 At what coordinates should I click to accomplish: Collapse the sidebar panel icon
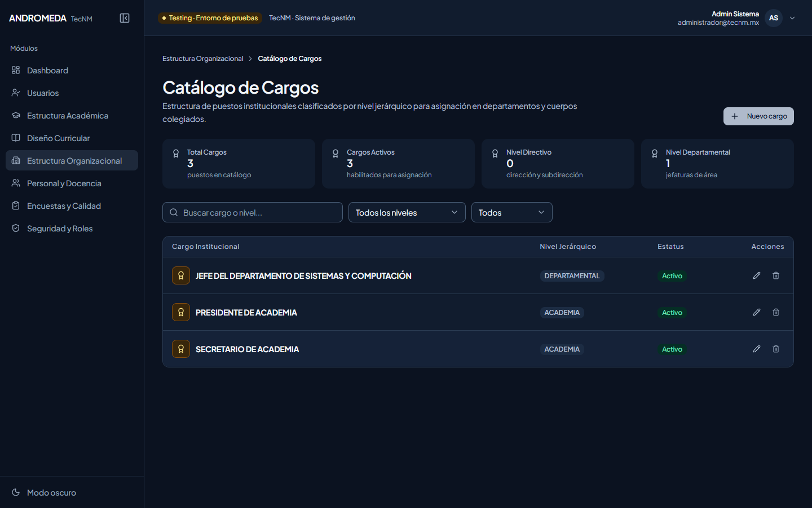pos(125,18)
